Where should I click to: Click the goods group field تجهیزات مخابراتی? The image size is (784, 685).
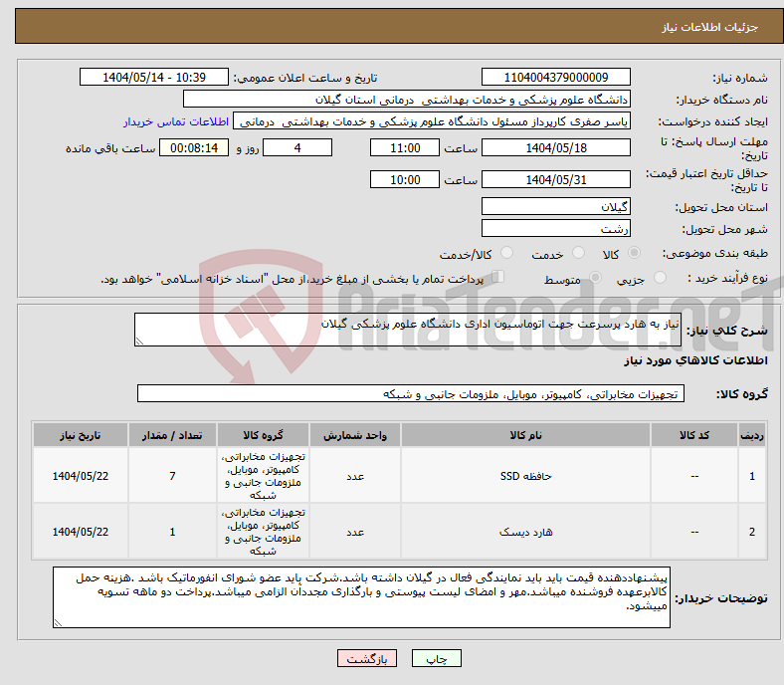(x=411, y=393)
